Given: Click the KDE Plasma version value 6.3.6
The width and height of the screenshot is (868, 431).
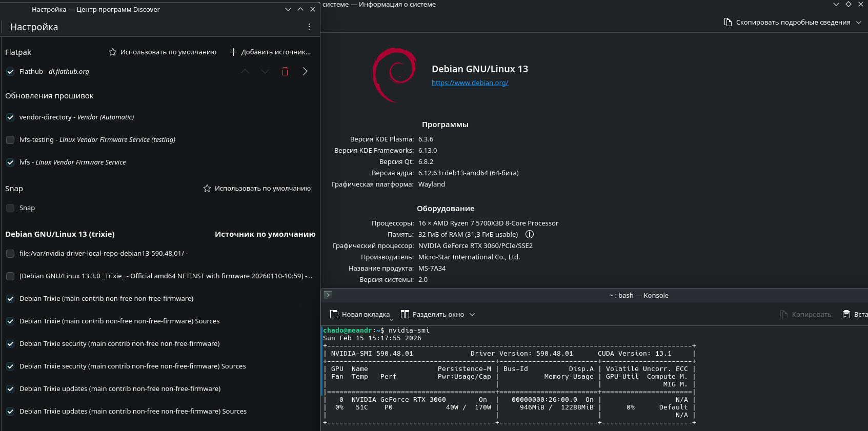Looking at the screenshot, I should point(426,139).
